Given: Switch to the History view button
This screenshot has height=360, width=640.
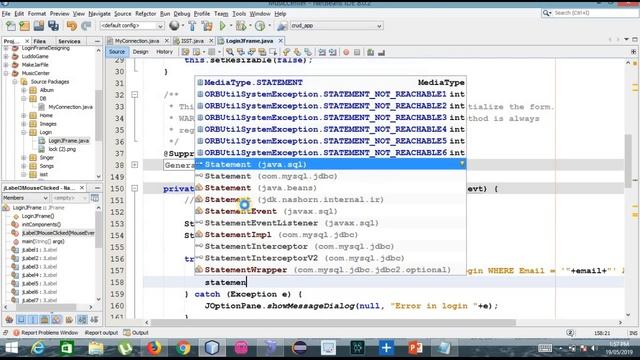Looking at the screenshot, I should tap(164, 52).
